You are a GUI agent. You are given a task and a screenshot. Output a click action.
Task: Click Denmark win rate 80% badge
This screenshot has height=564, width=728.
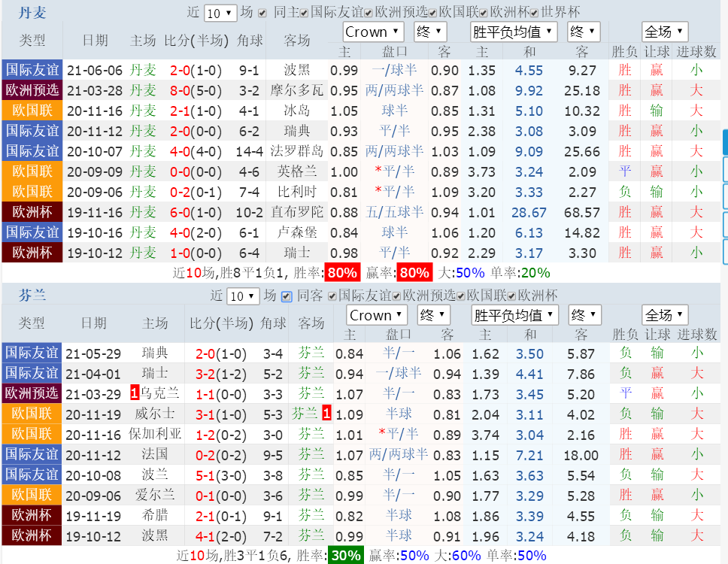coord(343,272)
